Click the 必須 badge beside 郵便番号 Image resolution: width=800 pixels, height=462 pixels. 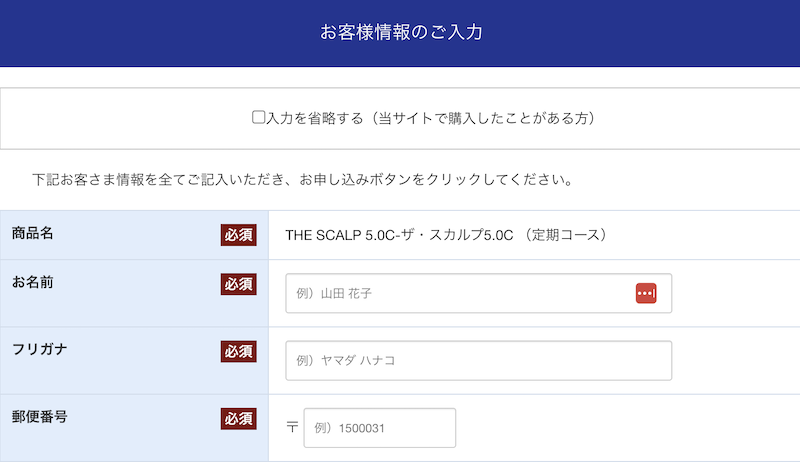click(x=239, y=418)
